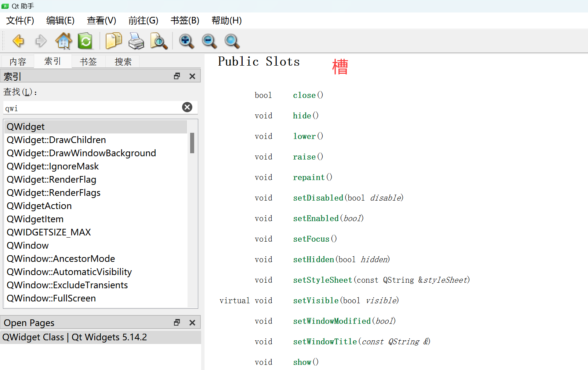The image size is (588, 370).
Task: Select QWidget::DrawChildren index entry
Action: click(x=96, y=140)
